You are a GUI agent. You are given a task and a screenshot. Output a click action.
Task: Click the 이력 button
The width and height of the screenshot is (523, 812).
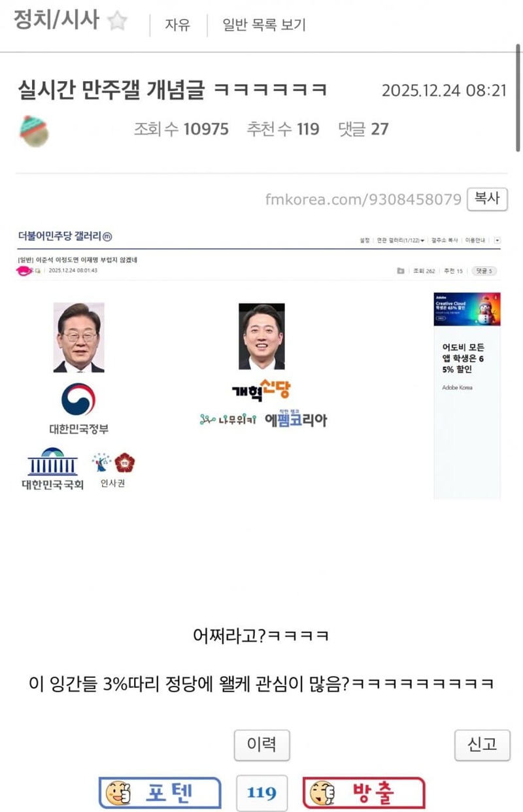(261, 745)
